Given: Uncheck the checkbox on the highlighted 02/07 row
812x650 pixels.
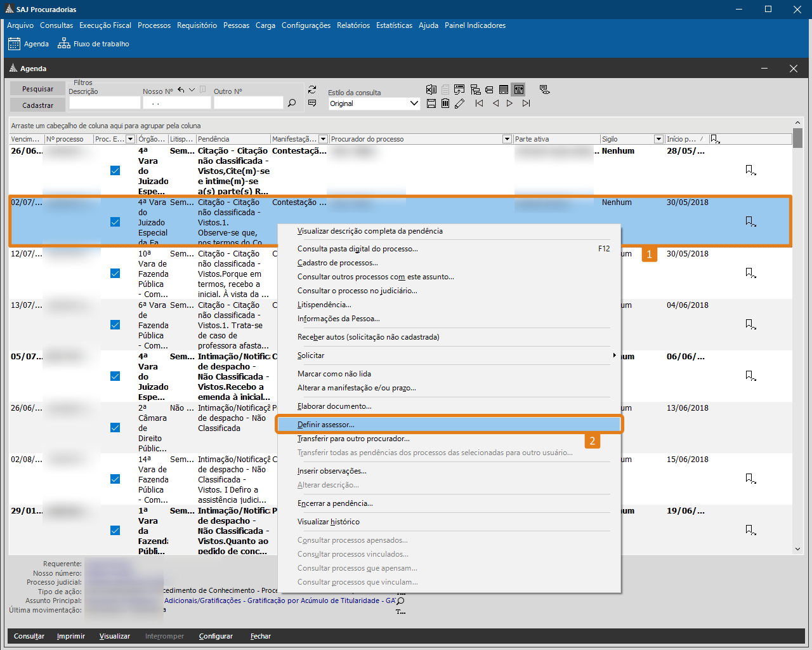Looking at the screenshot, I should pyautogui.click(x=115, y=222).
